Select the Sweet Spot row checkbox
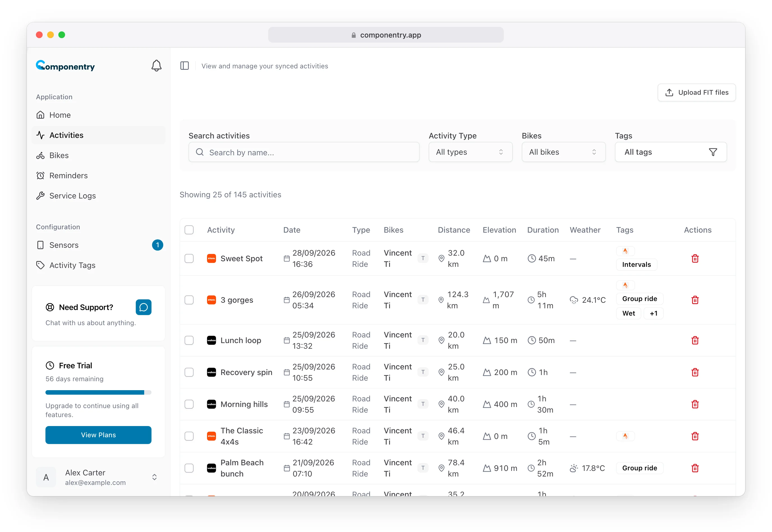This screenshot has width=772, height=532. 189,258
